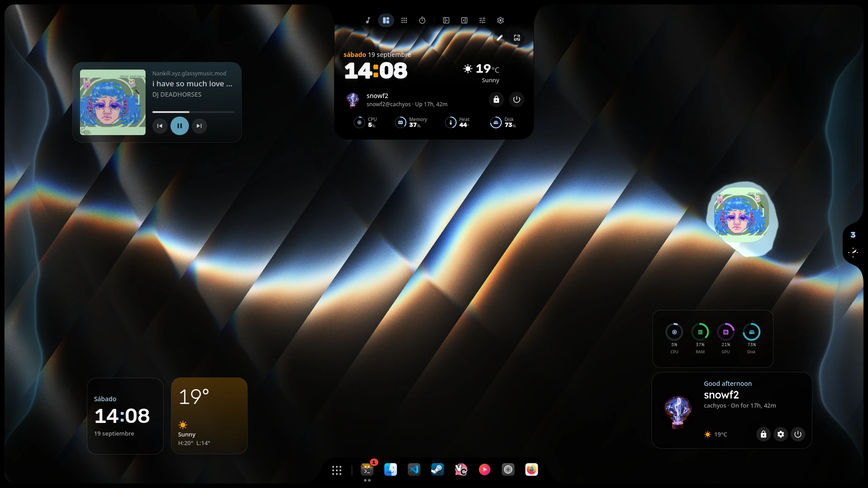Open settings from the greeting card
Viewport: 868px width, 488px height.
coord(781,434)
